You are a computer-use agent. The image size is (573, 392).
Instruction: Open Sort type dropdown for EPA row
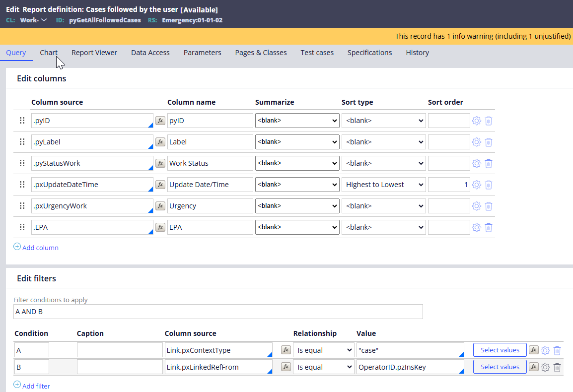tap(384, 227)
